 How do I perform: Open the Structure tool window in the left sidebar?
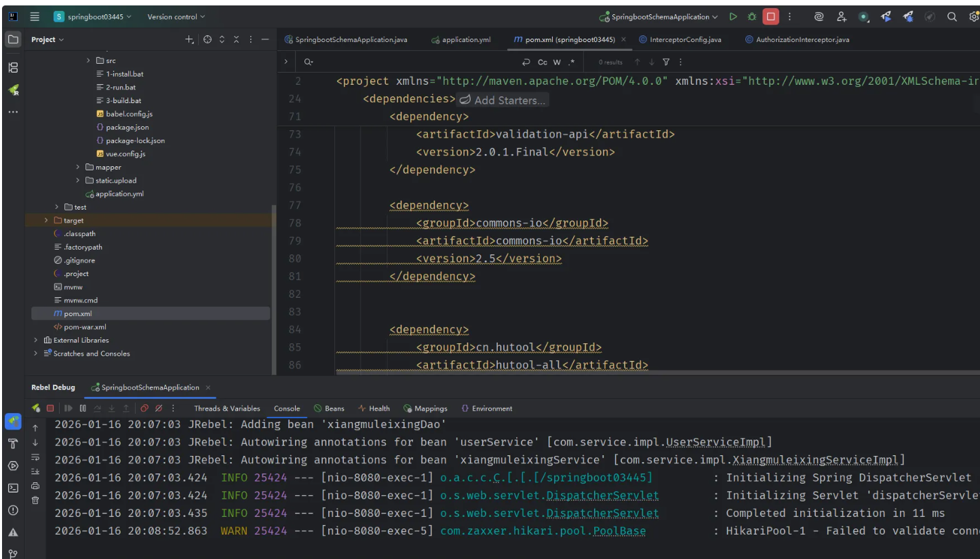[x=13, y=67]
